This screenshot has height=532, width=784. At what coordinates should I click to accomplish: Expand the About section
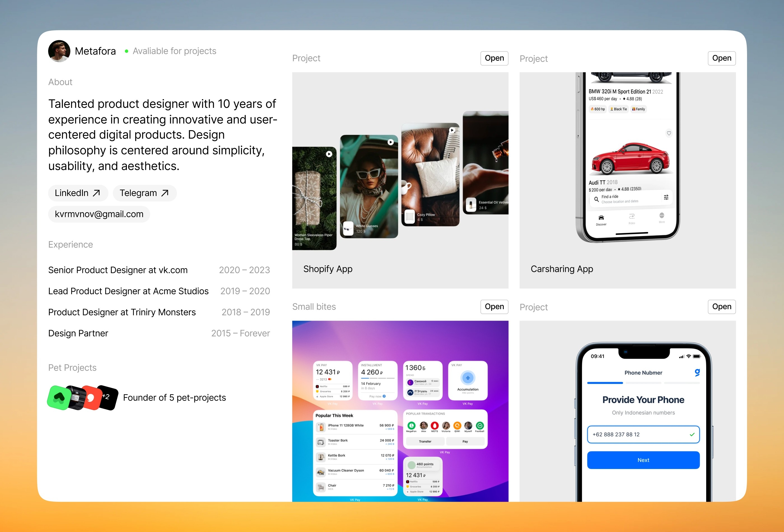tap(60, 81)
